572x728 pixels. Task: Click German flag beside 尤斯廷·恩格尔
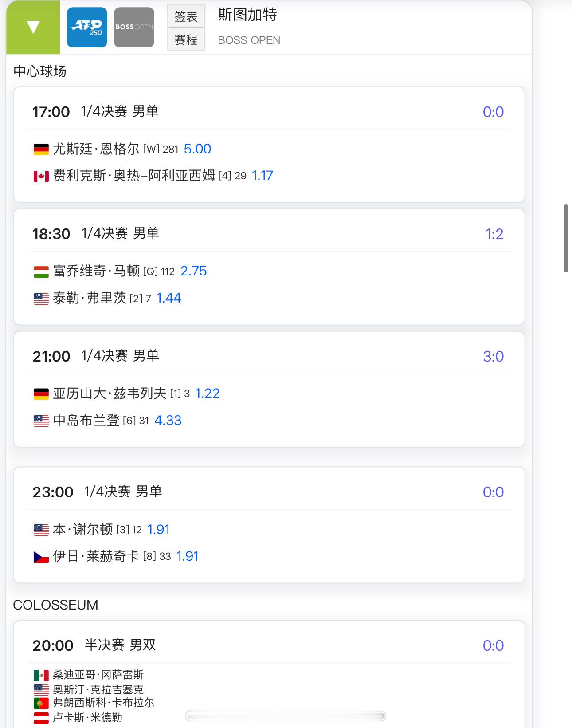(41, 150)
